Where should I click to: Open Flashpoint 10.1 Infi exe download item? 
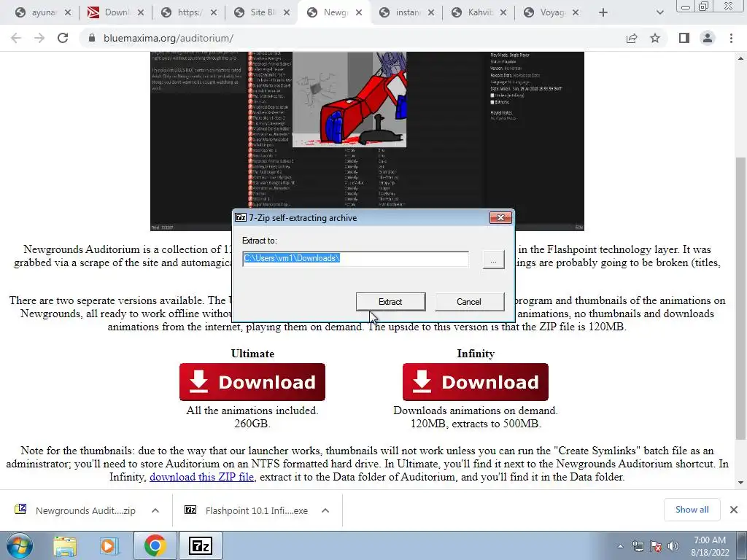point(247,510)
